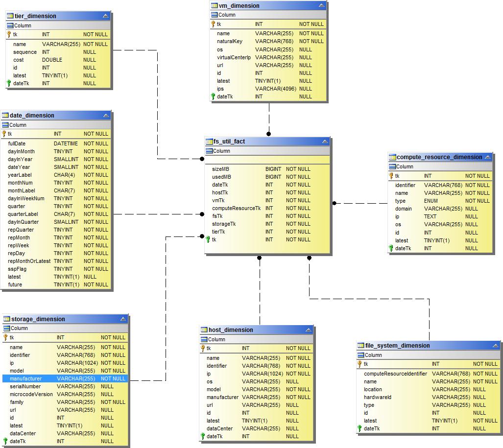
Task: Click the table icon on the fs_util_fact header
Action: 208,141
